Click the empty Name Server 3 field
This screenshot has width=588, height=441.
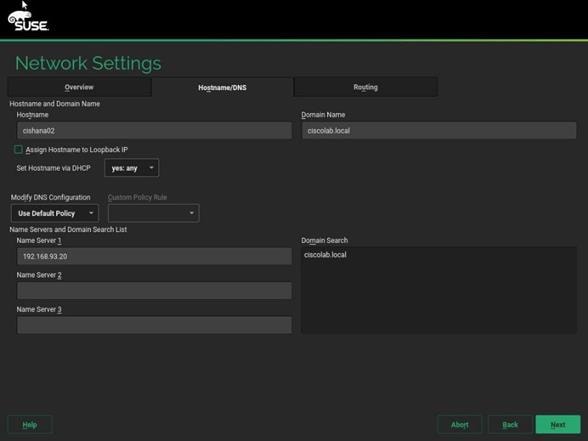(154, 325)
